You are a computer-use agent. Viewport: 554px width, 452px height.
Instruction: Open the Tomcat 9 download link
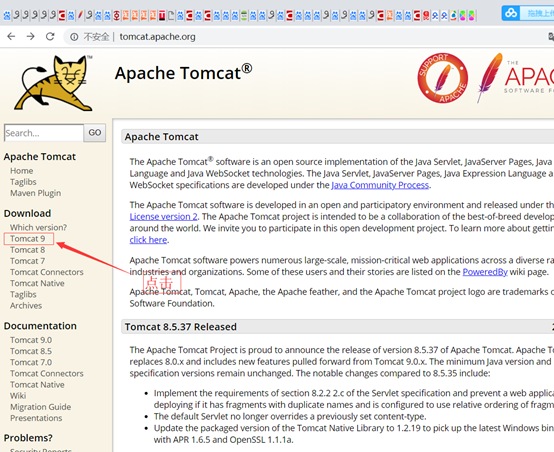point(28,239)
